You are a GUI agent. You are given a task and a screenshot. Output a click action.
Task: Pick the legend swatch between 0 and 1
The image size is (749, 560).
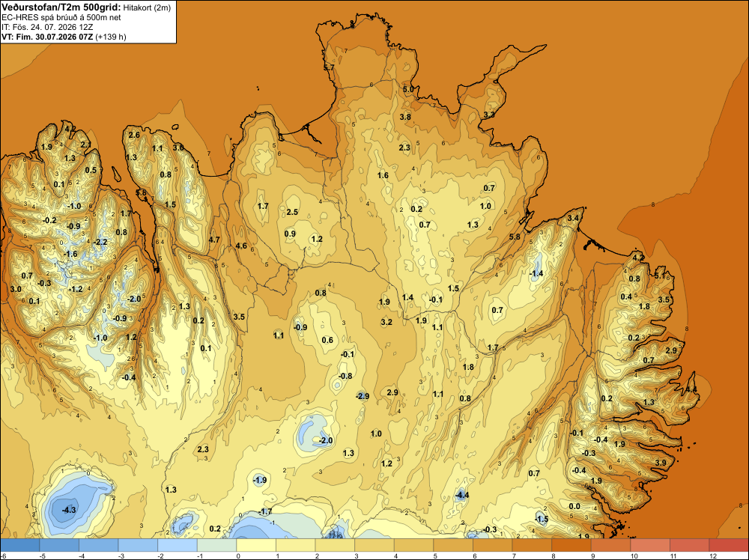click(256, 545)
